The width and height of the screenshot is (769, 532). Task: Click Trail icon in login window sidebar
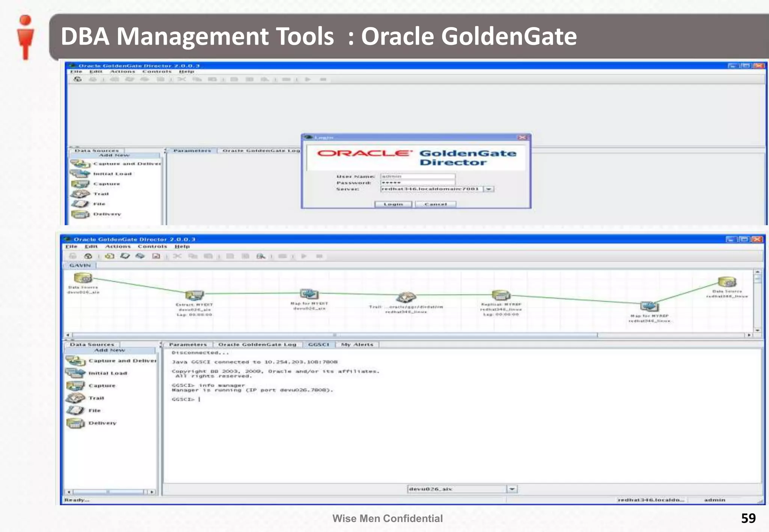tap(80, 194)
